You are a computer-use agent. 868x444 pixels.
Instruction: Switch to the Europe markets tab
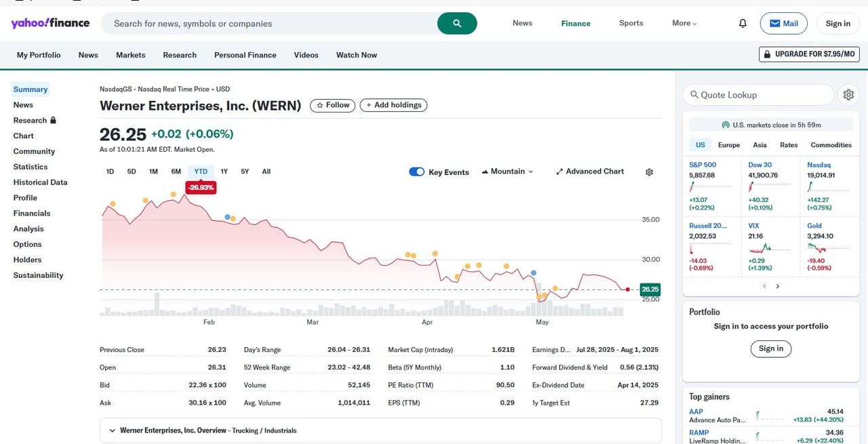pos(729,145)
